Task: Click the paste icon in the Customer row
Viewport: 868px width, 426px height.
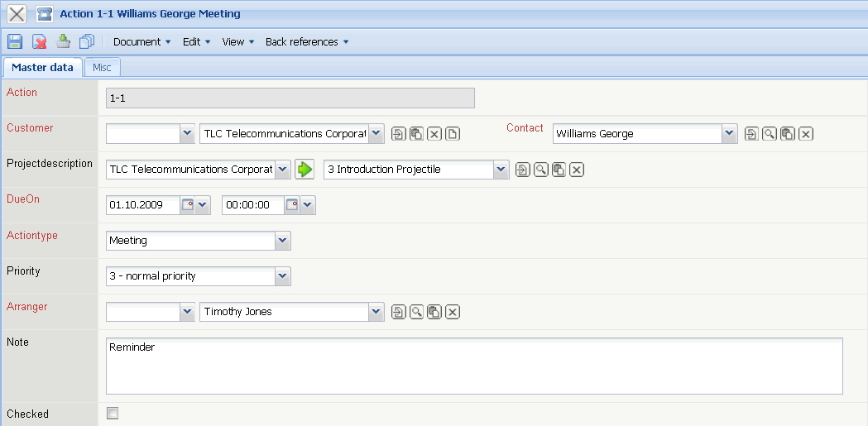Action: [416, 134]
